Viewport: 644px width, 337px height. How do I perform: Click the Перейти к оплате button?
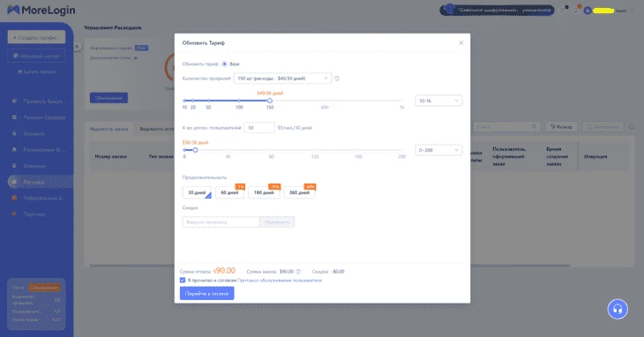[207, 294]
